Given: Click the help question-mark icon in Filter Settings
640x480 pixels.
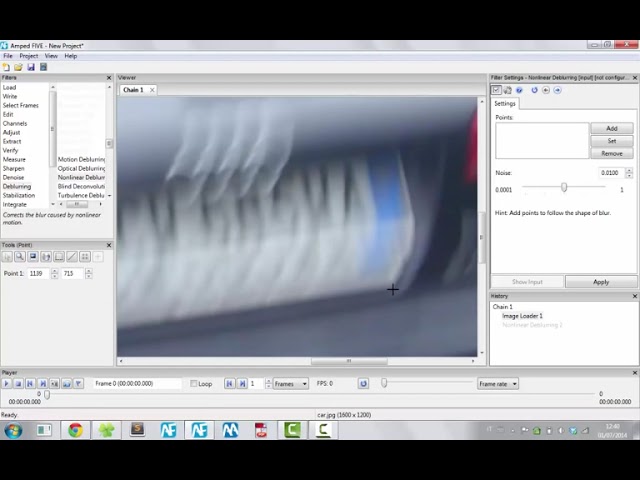Looking at the screenshot, I should point(519,90).
